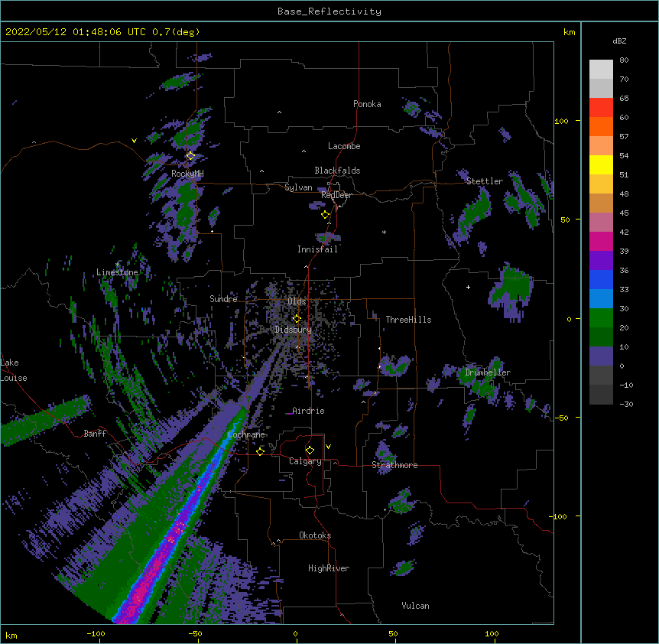Click the yellow diamond marker at Olds
This screenshot has width=659, height=644.
[297, 319]
